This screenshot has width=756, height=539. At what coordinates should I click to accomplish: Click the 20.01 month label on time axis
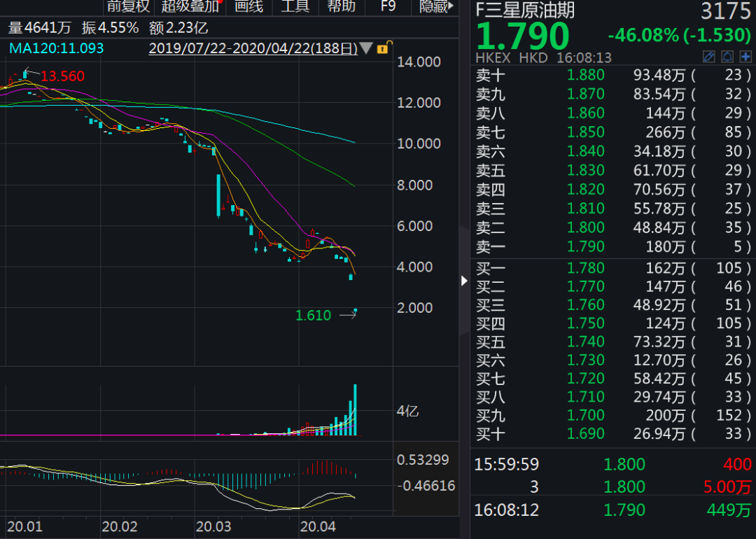24,526
